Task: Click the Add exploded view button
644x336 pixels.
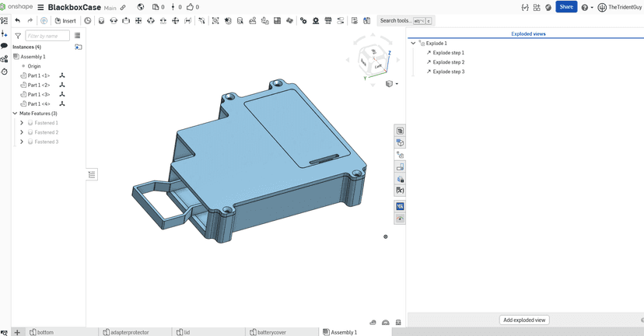Action: click(524, 320)
